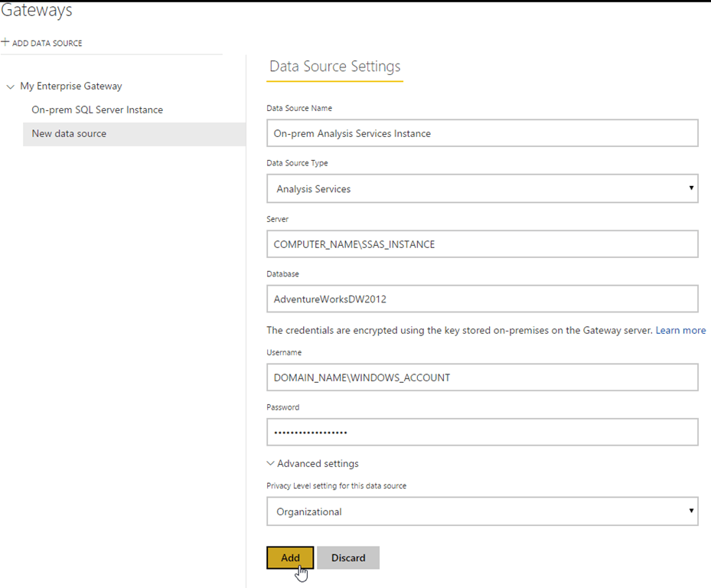Screen dimensions: 711x588
Task: Click the Gateways page heading
Action: [37, 11]
